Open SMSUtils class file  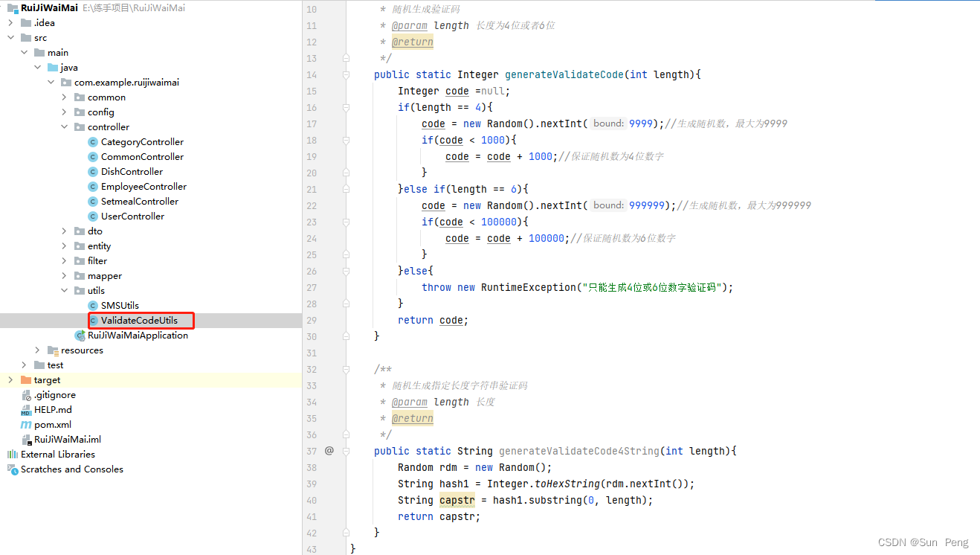(x=120, y=306)
